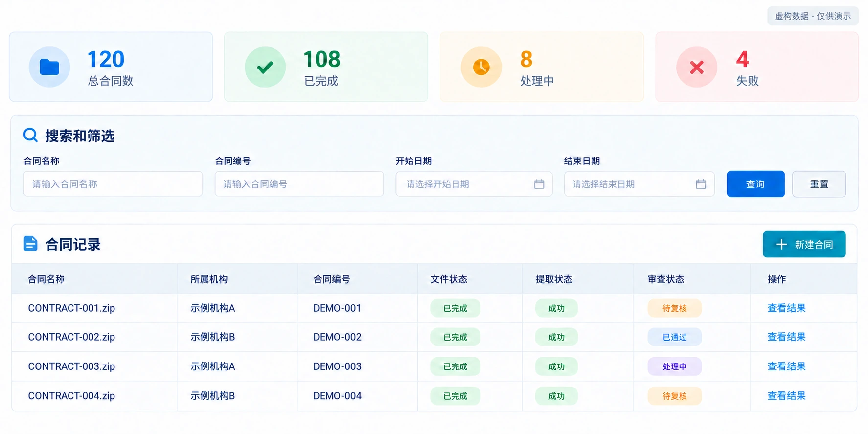Click the 待复核 badge in DEMO-001 row
This screenshot has height=434, width=868.
point(675,308)
